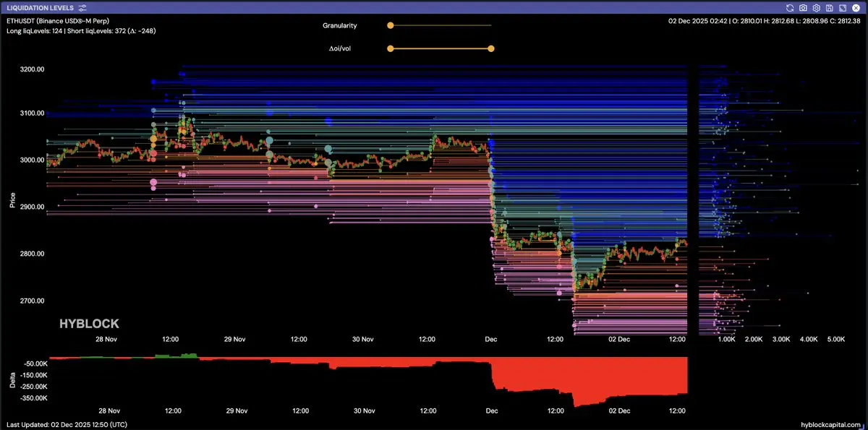This screenshot has width=868, height=430.
Task: Click the 3100.00 price axis label
Action: pyautogui.click(x=31, y=113)
